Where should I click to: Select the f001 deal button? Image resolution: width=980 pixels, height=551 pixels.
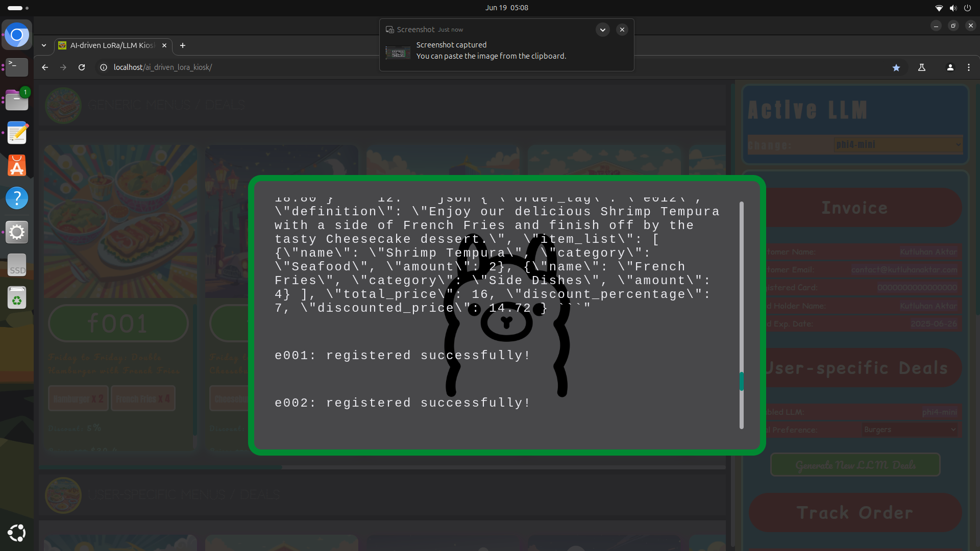click(x=118, y=323)
